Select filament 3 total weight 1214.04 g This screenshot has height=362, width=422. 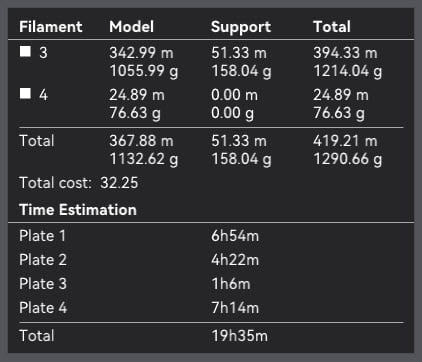pos(348,71)
